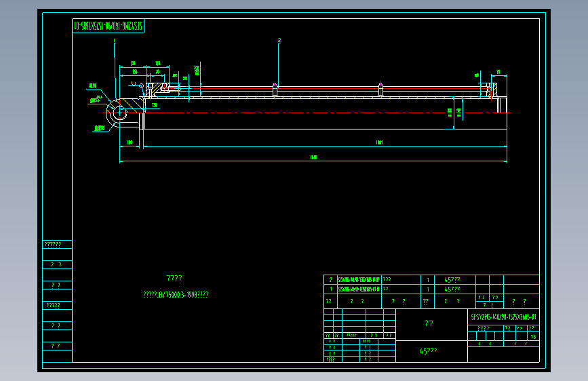Image resolution: width=588 pixels, height=381 pixels.
Task: Click the overall length dimension under the cylinder
Action: pos(313,157)
